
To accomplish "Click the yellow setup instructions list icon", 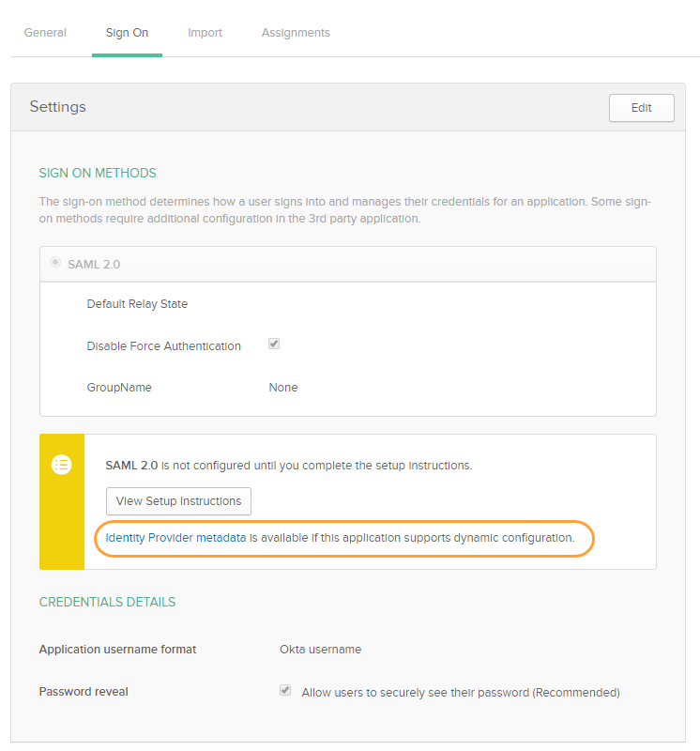I will (x=62, y=465).
